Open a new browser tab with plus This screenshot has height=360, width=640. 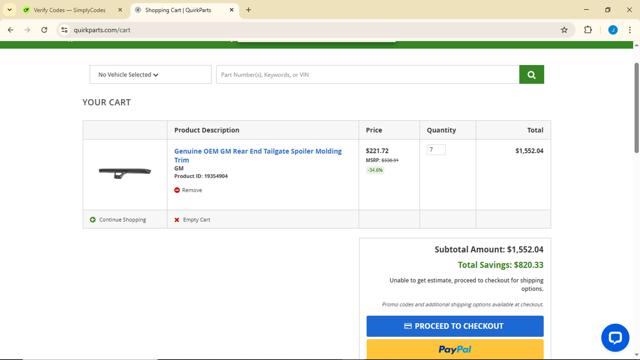point(248,10)
